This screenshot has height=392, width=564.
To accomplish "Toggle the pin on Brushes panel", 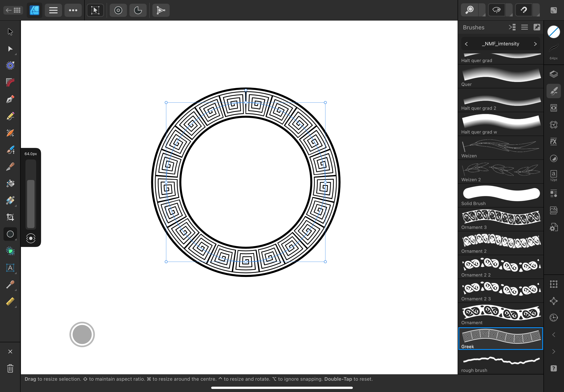I will [537, 27].
